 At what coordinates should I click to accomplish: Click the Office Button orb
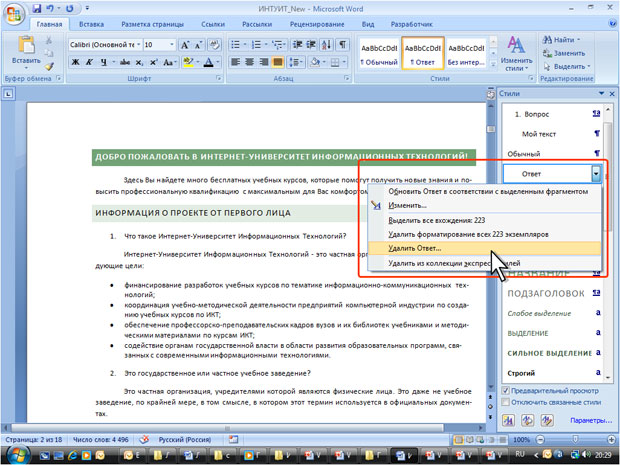click(13, 14)
